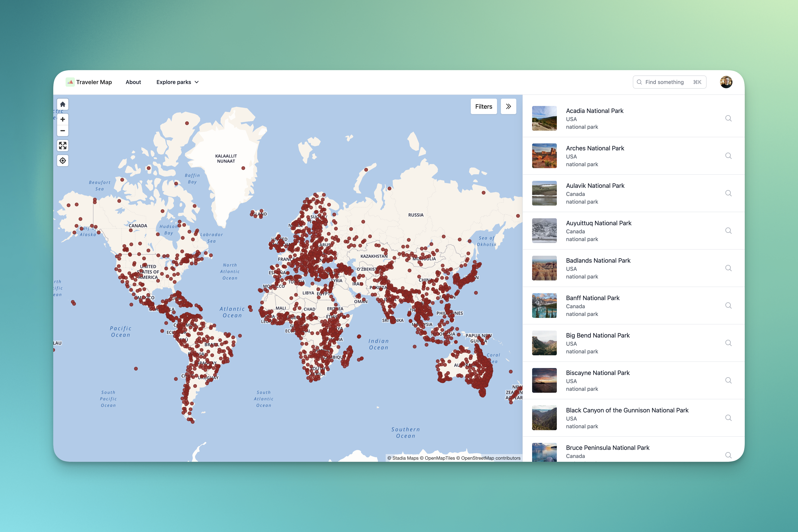This screenshot has height=532, width=798.
Task: Open Badlands National Park thumbnail
Action: pos(544,268)
